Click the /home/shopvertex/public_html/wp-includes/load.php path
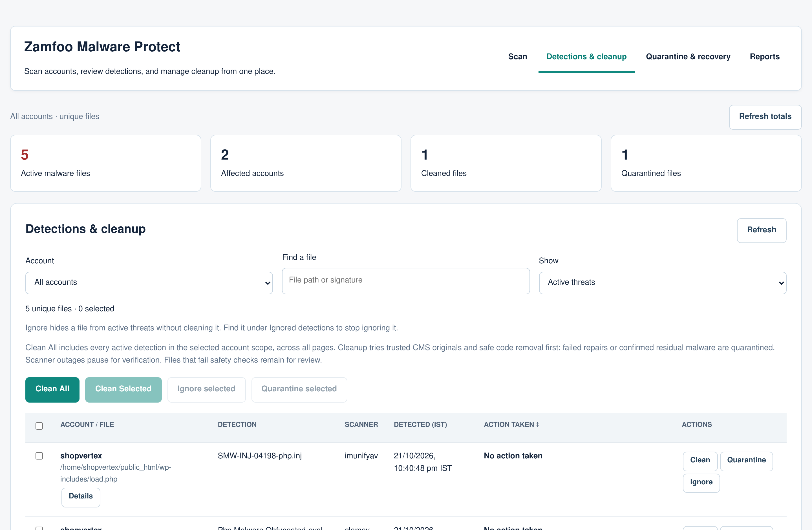The width and height of the screenshot is (812, 530). click(116, 473)
